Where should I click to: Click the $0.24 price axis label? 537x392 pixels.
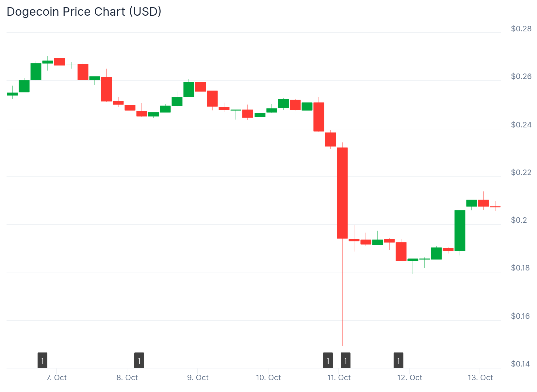[x=521, y=125]
